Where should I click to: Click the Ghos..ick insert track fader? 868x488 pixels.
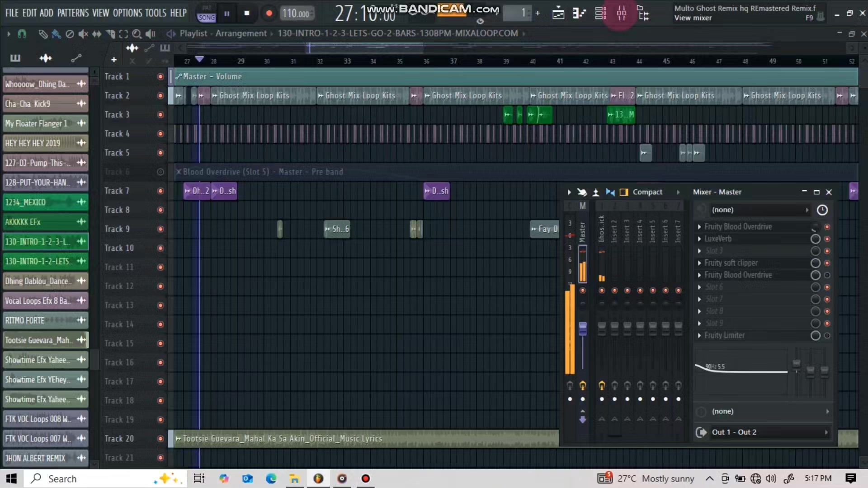602,328
